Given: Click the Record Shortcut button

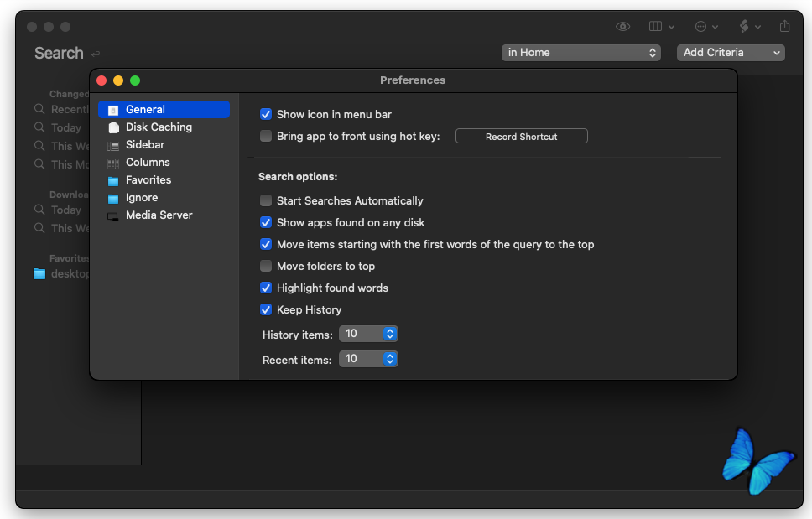Looking at the screenshot, I should pyautogui.click(x=521, y=137).
